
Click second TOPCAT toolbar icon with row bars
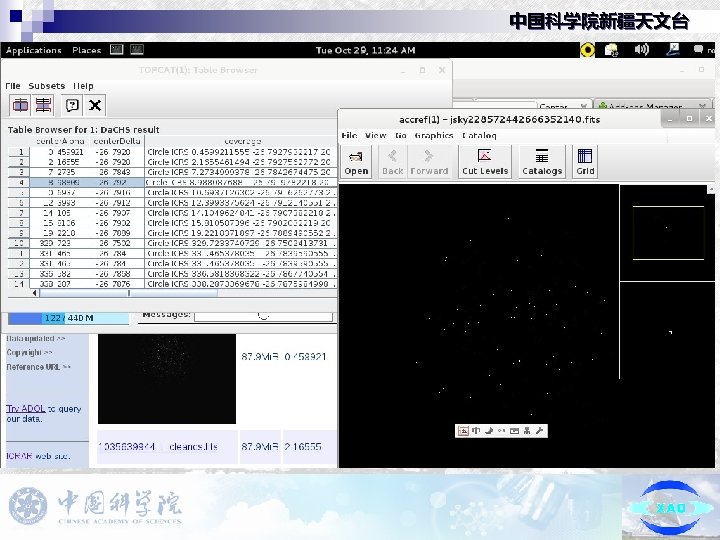coord(44,105)
